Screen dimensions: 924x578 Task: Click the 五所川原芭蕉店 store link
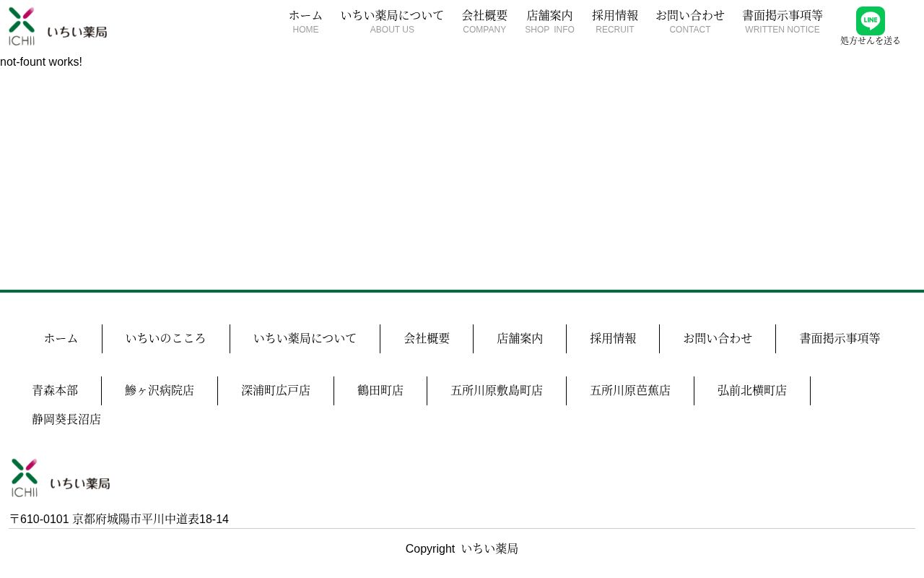click(x=630, y=391)
